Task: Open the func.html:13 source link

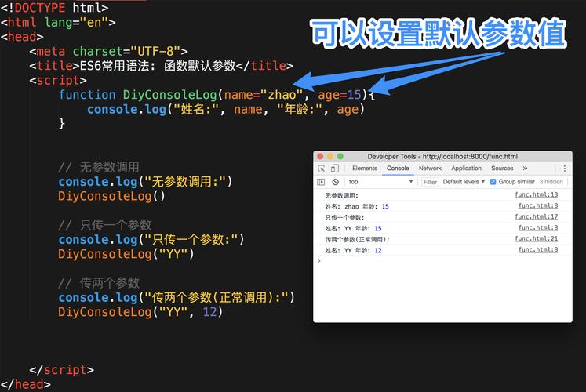Action: pyautogui.click(x=536, y=194)
